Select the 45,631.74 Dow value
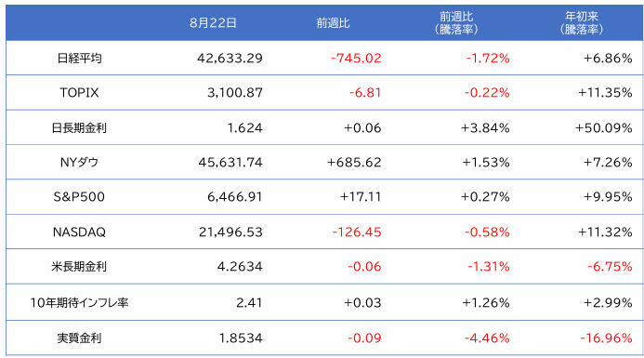Viewport: 644px width, 358px height. [230, 163]
